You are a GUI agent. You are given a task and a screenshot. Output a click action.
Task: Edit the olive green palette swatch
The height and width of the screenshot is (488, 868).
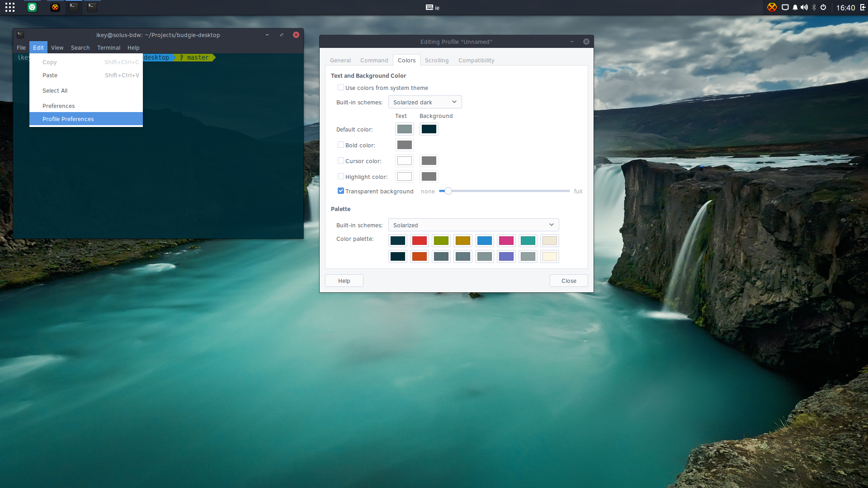441,241
